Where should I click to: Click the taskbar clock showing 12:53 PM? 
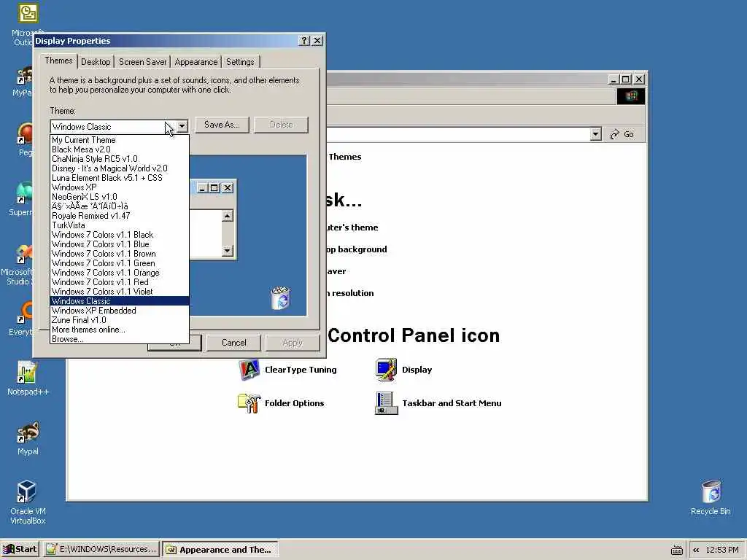click(x=721, y=550)
